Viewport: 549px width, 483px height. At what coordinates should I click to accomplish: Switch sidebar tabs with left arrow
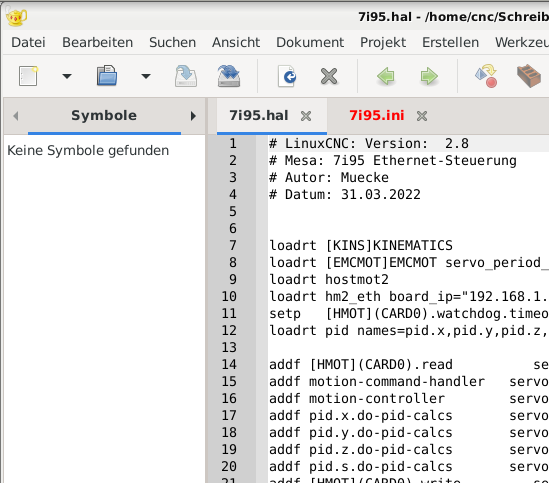click(16, 116)
